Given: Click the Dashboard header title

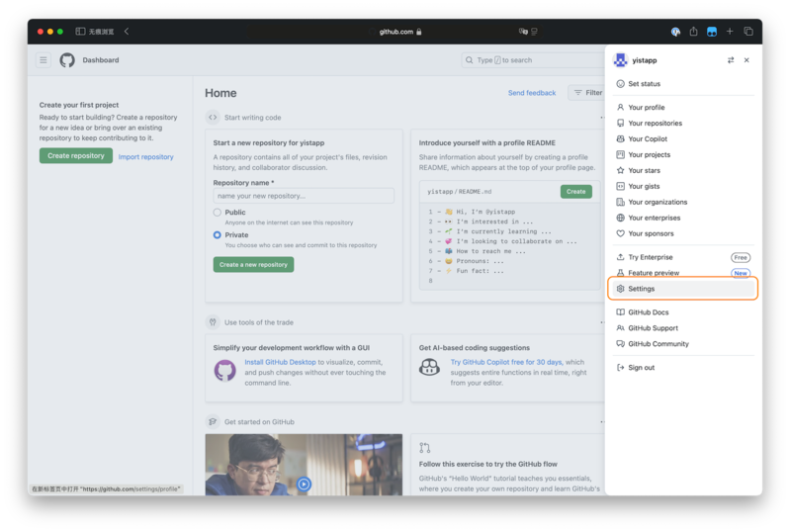Looking at the screenshot, I should pyautogui.click(x=101, y=60).
